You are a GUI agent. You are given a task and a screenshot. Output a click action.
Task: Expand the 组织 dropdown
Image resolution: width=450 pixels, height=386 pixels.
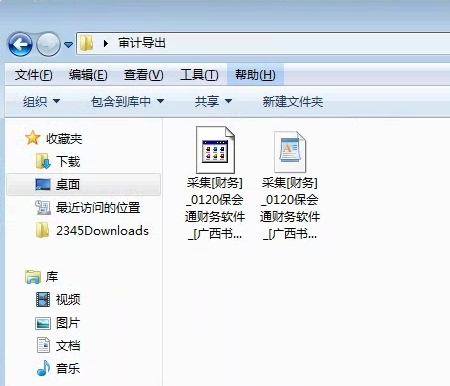point(41,101)
